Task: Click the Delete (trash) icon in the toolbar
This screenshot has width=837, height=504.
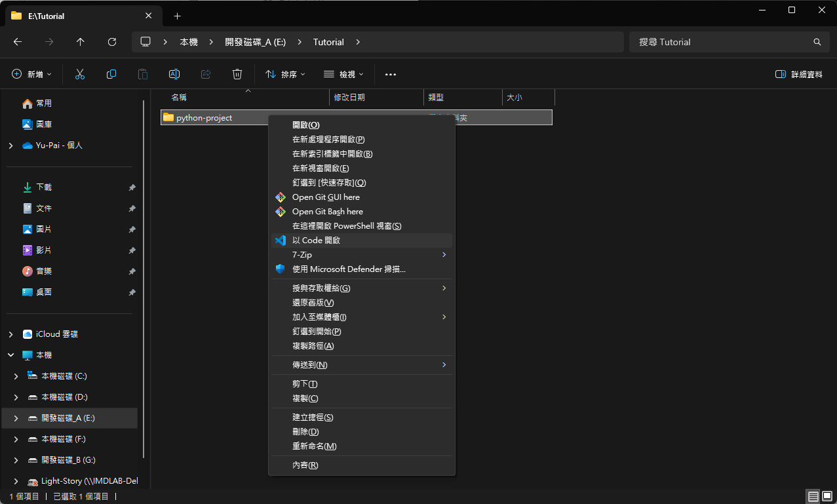Action: (x=237, y=74)
